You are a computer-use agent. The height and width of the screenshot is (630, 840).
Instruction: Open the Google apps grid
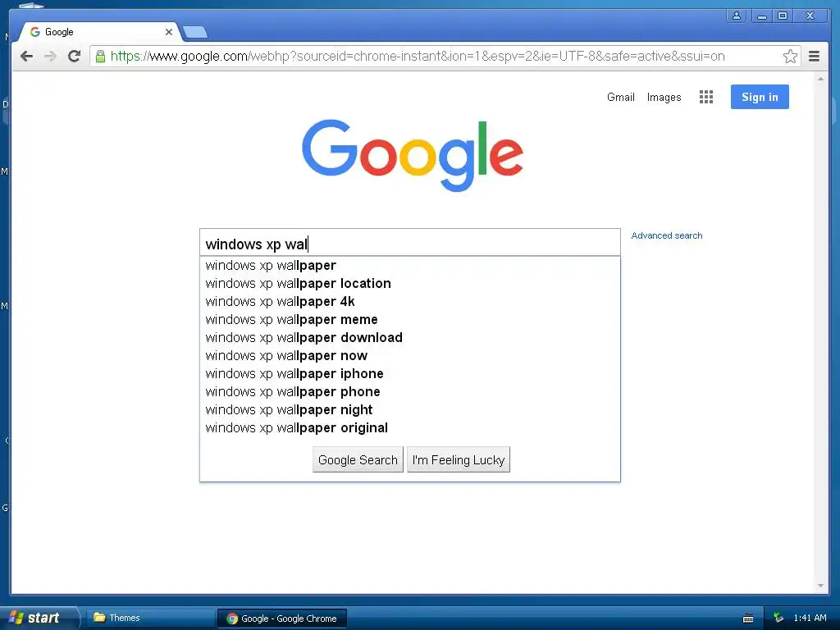pyautogui.click(x=706, y=97)
